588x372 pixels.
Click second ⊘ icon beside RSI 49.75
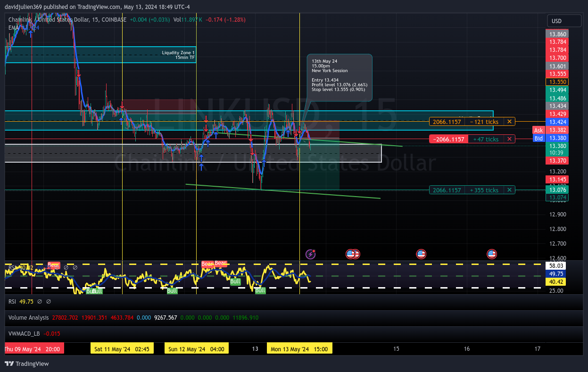click(49, 302)
